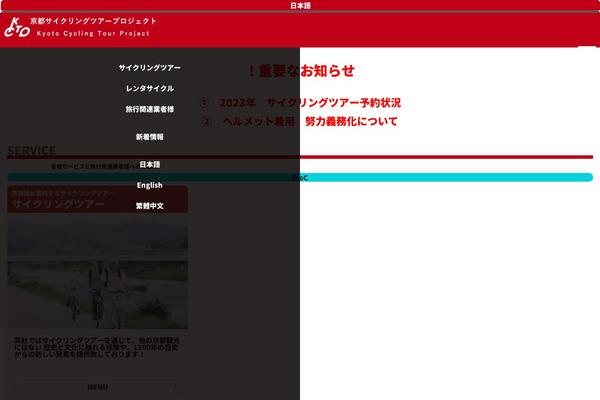The width and height of the screenshot is (600, 400).
Task: Click the MENU button in service card
Action: [x=98, y=387]
